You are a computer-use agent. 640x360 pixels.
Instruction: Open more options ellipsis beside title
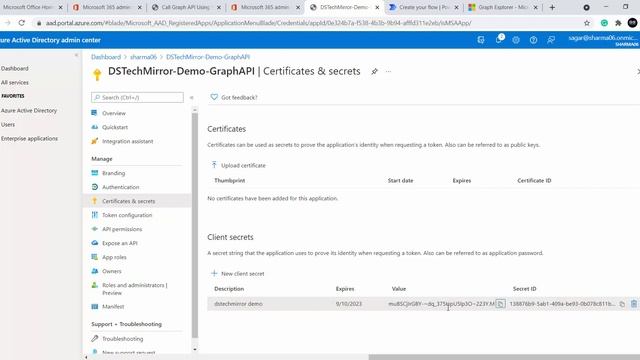pyautogui.click(x=388, y=71)
